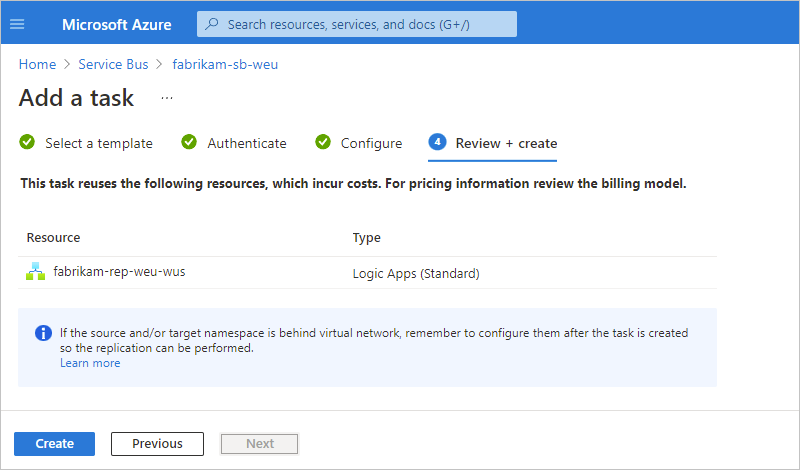Screen dimensions: 800x470
Task: Click the blue information icon
Action: [43, 333]
